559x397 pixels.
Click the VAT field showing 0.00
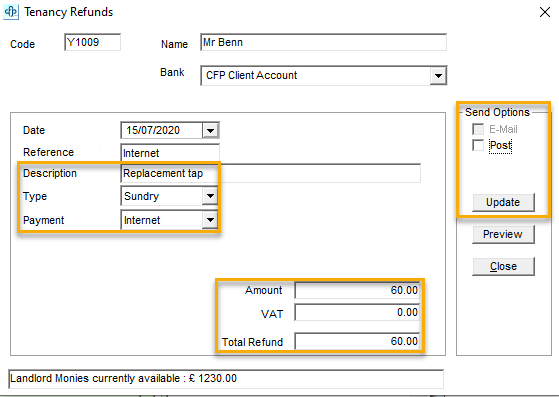click(357, 313)
